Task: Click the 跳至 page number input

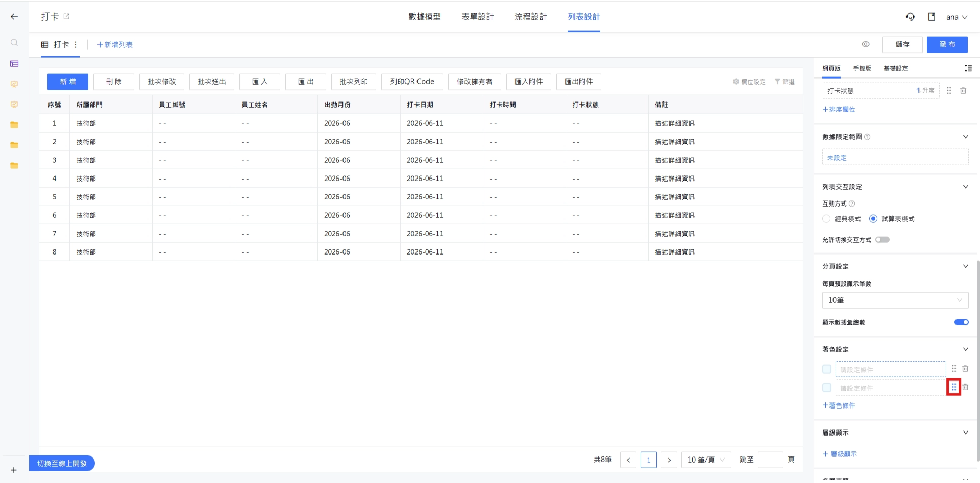Action: click(x=771, y=460)
